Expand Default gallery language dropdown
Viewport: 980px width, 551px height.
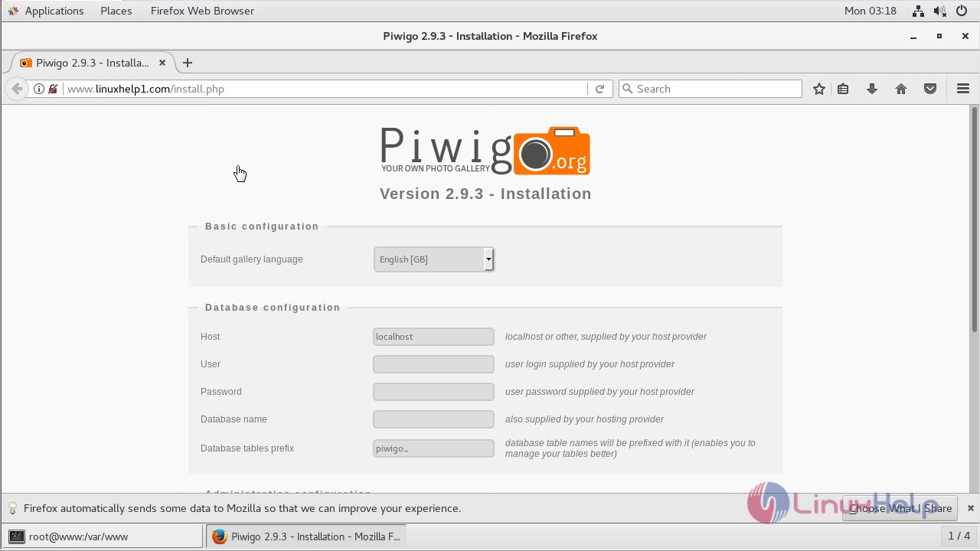(433, 259)
